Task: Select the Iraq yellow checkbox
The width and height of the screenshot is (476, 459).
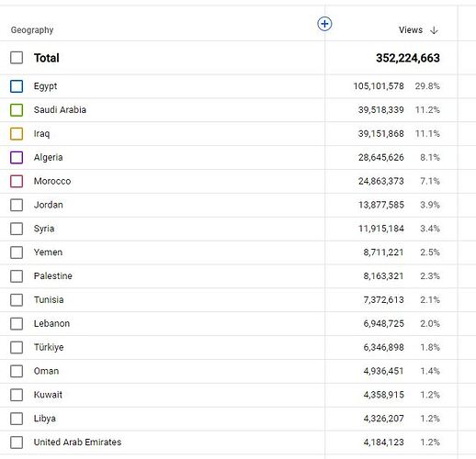Action: (x=17, y=134)
